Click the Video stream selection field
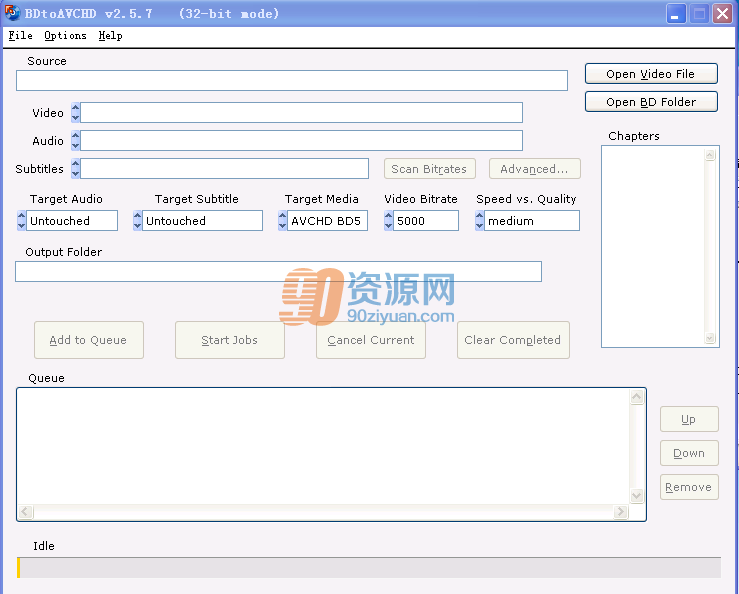 (x=301, y=113)
